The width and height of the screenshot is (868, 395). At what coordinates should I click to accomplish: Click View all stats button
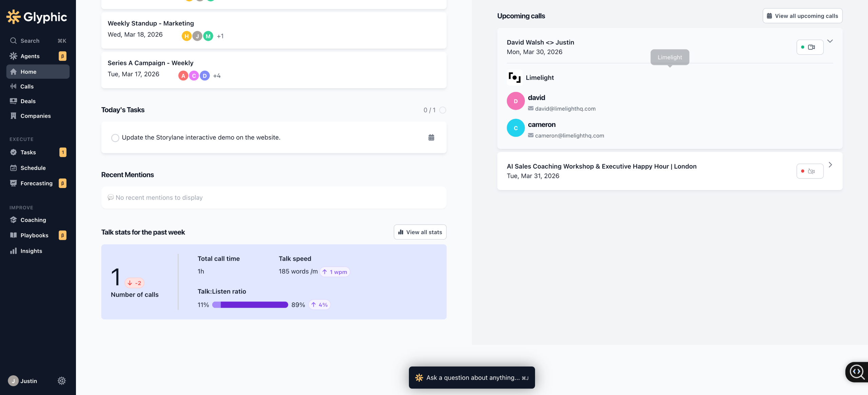point(420,232)
